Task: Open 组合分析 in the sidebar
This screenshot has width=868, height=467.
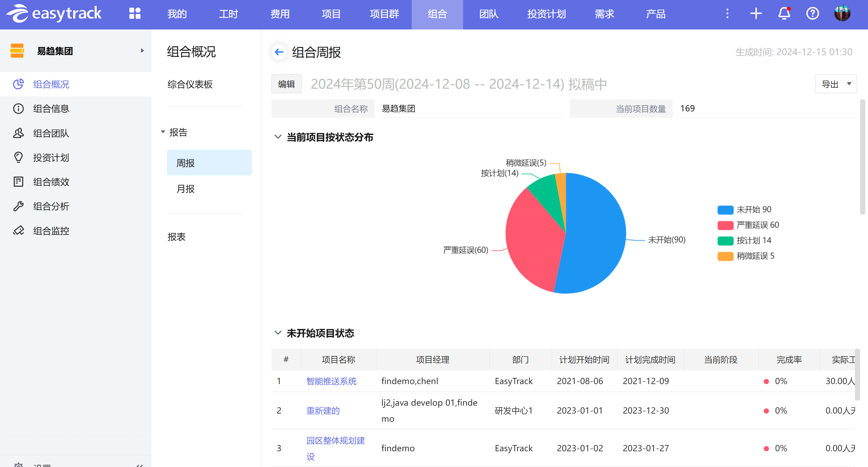Action: pyautogui.click(x=51, y=206)
